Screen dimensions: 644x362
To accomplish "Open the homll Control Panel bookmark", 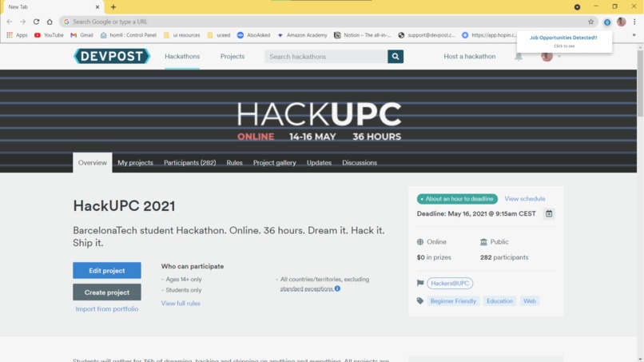I will pos(129,35).
